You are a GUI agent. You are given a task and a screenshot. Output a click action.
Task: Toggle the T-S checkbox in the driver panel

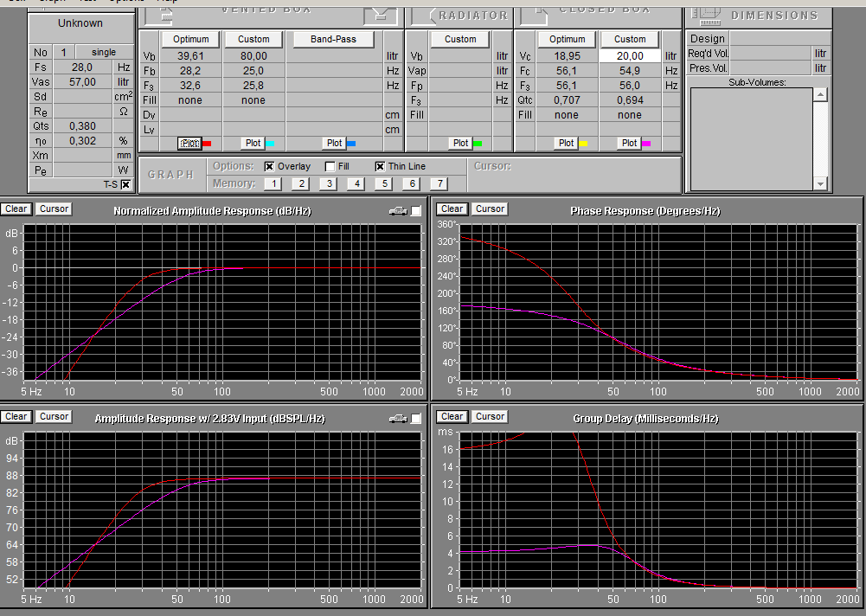(126, 184)
